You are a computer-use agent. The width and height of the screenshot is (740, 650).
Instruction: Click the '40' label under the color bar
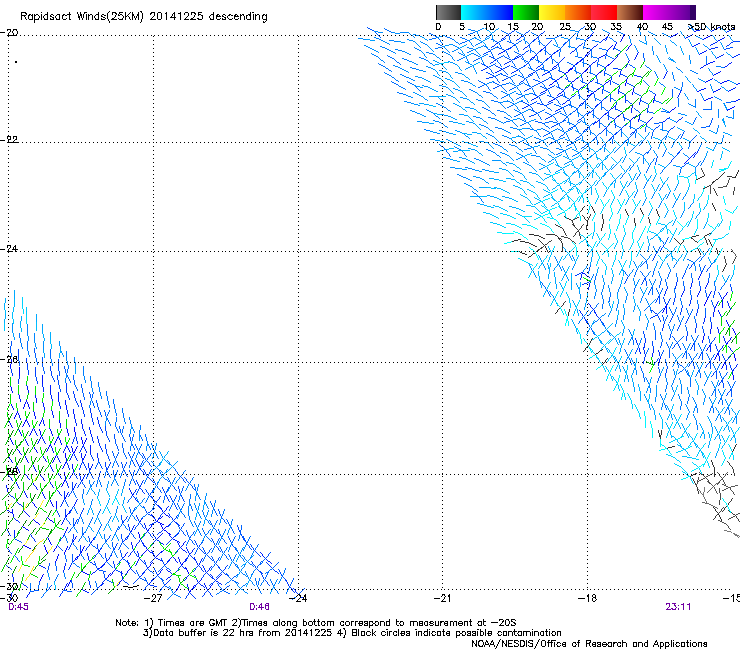tap(642, 27)
